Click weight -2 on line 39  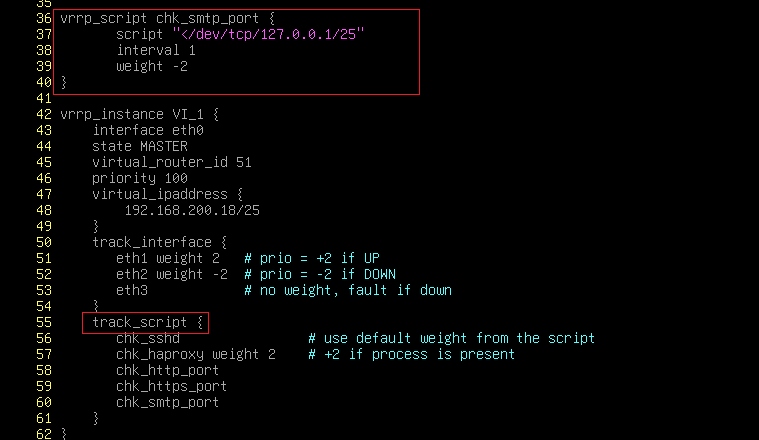(x=152, y=66)
